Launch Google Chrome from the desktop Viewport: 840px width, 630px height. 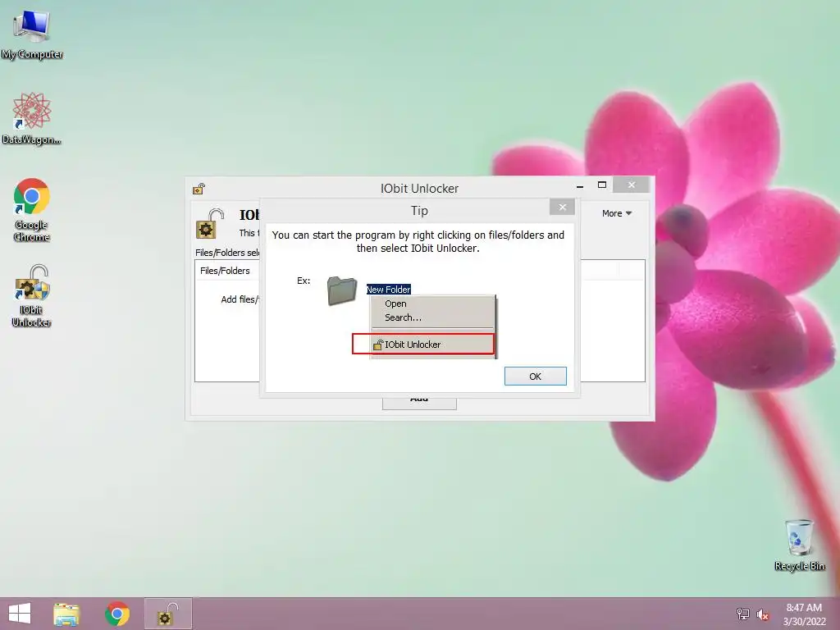[32, 209]
